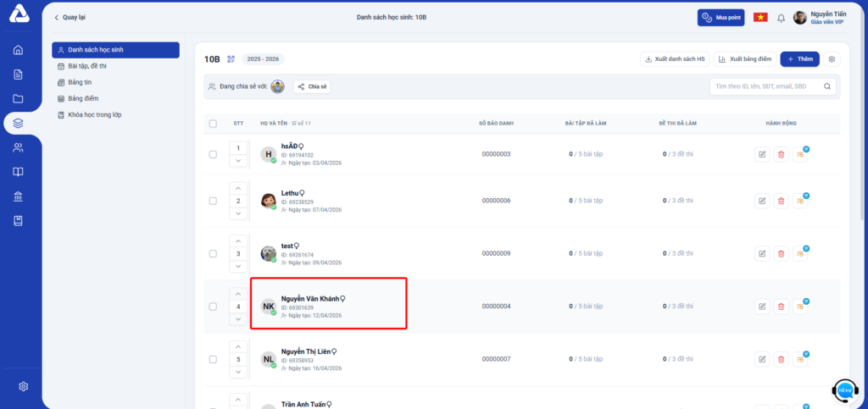
Task: Delete student Lethu with trash icon
Action: tap(781, 201)
